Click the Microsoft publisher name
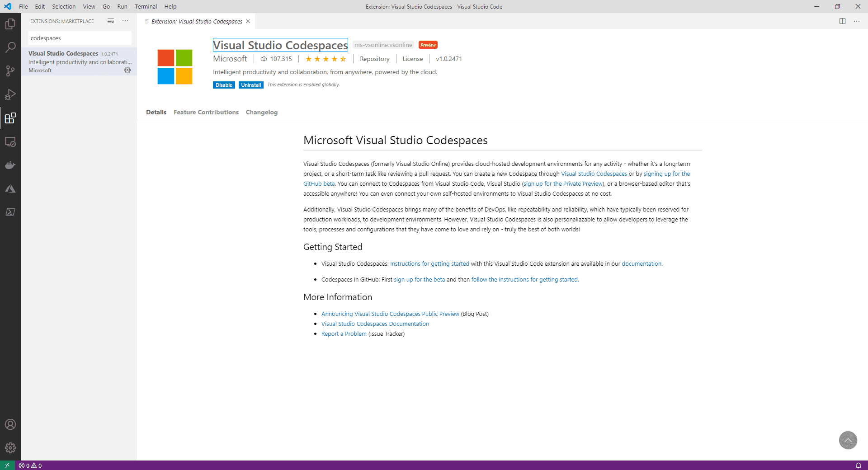The height and width of the screenshot is (470, 868). [230, 59]
